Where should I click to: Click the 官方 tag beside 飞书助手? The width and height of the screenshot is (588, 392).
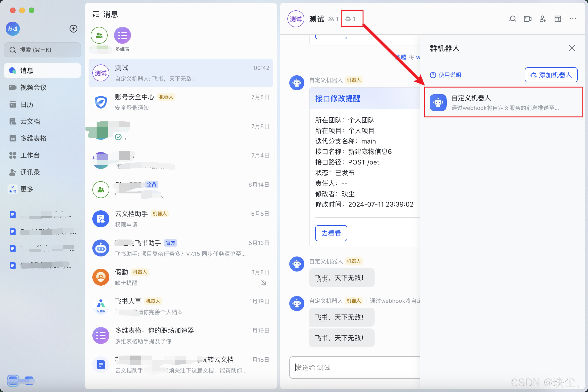click(x=171, y=243)
